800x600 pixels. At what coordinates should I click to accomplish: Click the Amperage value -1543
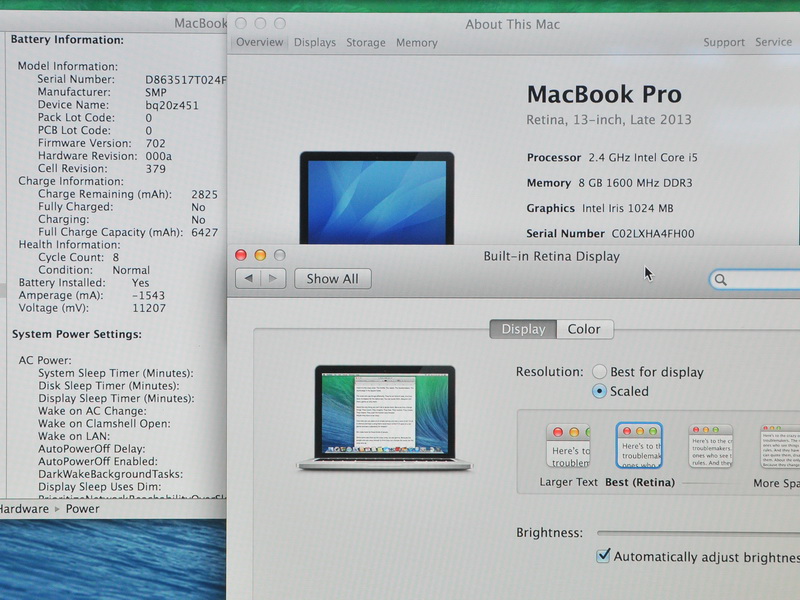coord(148,295)
